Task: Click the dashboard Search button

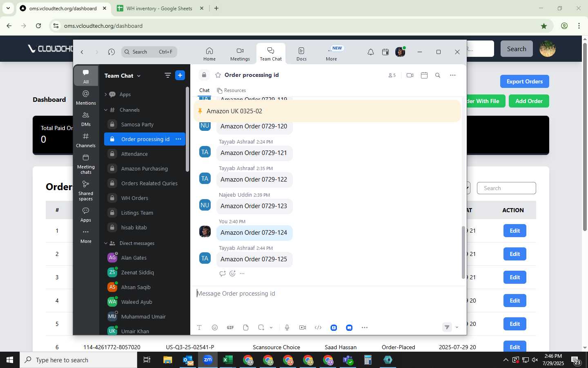Action: (x=517, y=49)
